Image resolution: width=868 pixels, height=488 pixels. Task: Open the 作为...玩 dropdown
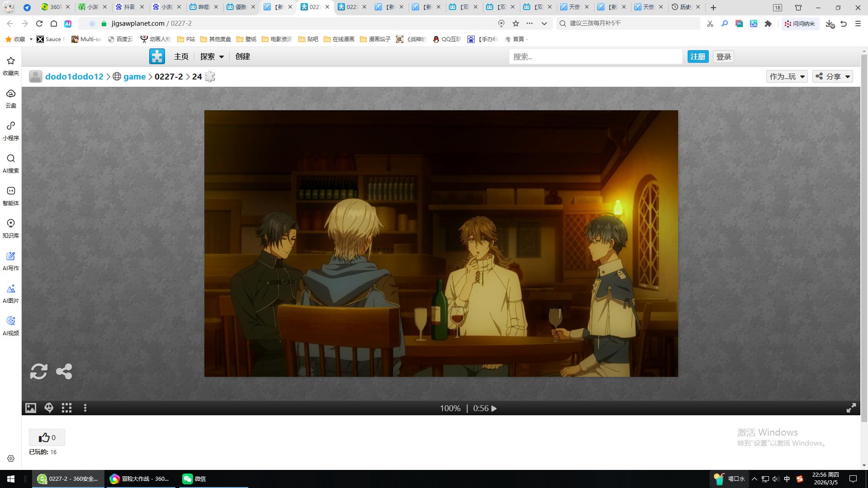[787, 76]
